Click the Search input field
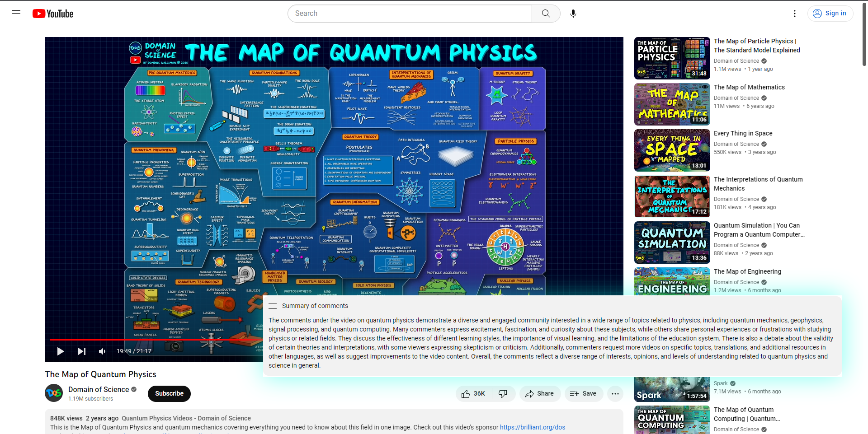The width and height of the screenshot is (868, 434). [x=410, y=14]
